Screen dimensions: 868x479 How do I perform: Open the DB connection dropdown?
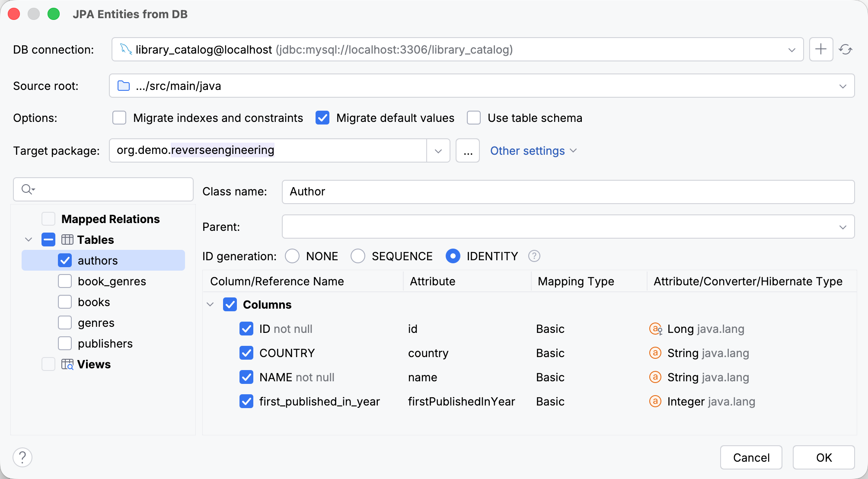[792, 50]
